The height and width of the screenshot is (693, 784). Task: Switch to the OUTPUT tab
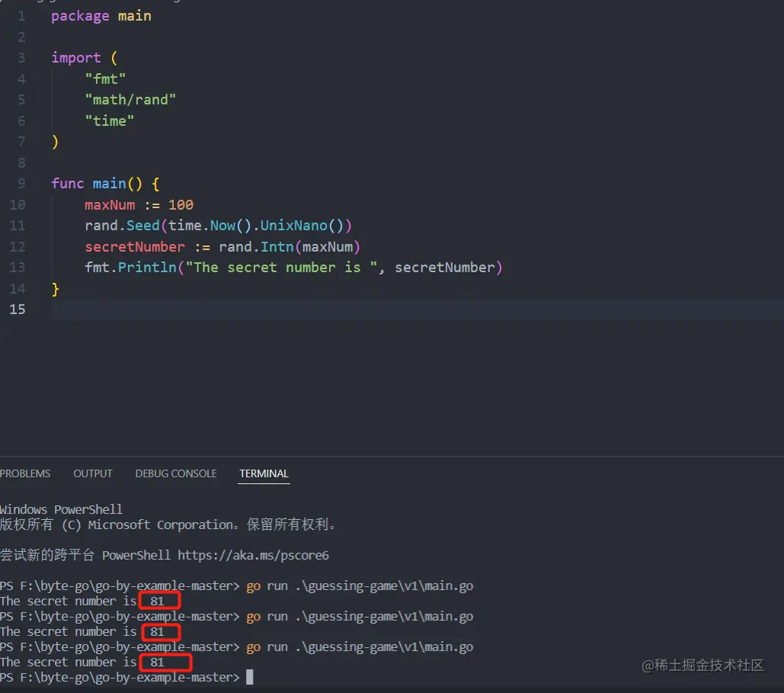[x=93, y=473]
